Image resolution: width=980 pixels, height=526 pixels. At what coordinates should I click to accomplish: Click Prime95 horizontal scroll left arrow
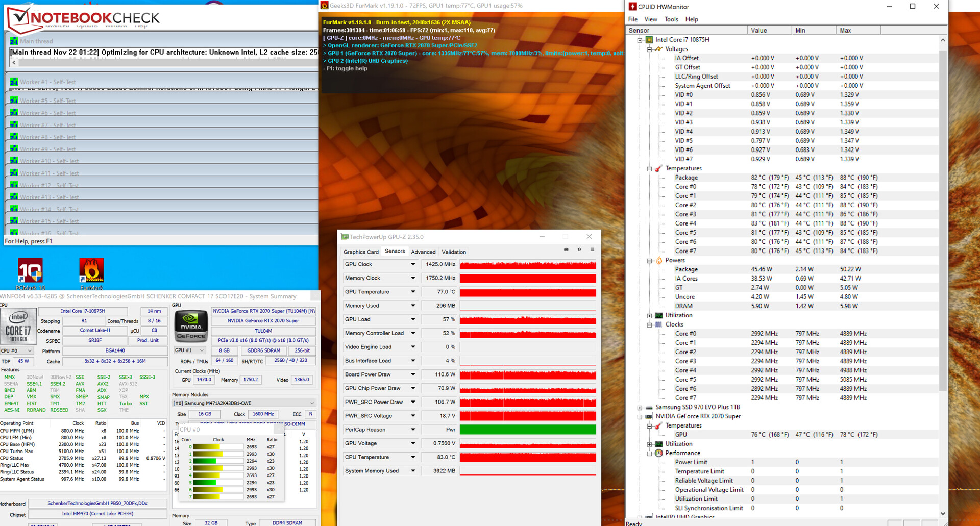tap(14, 62)
